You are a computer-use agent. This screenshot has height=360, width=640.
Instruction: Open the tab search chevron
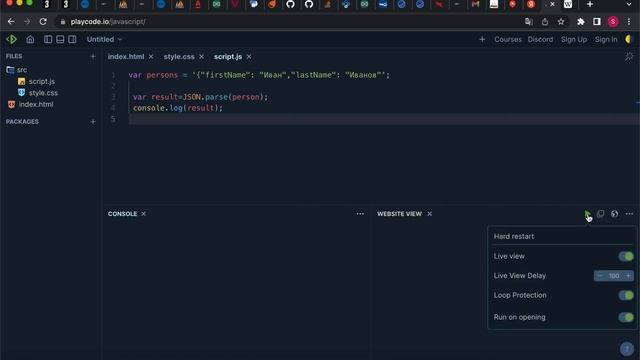tap(629, 4)
